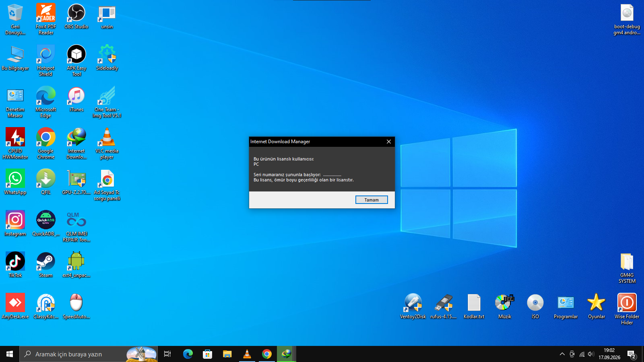Select the Steam desktop shortcut

(x=46, y=265)
